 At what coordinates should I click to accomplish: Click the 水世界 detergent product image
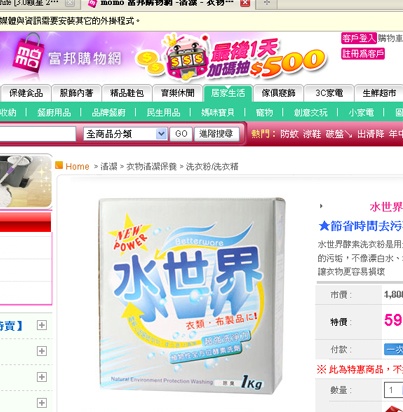tap(192, 295)
